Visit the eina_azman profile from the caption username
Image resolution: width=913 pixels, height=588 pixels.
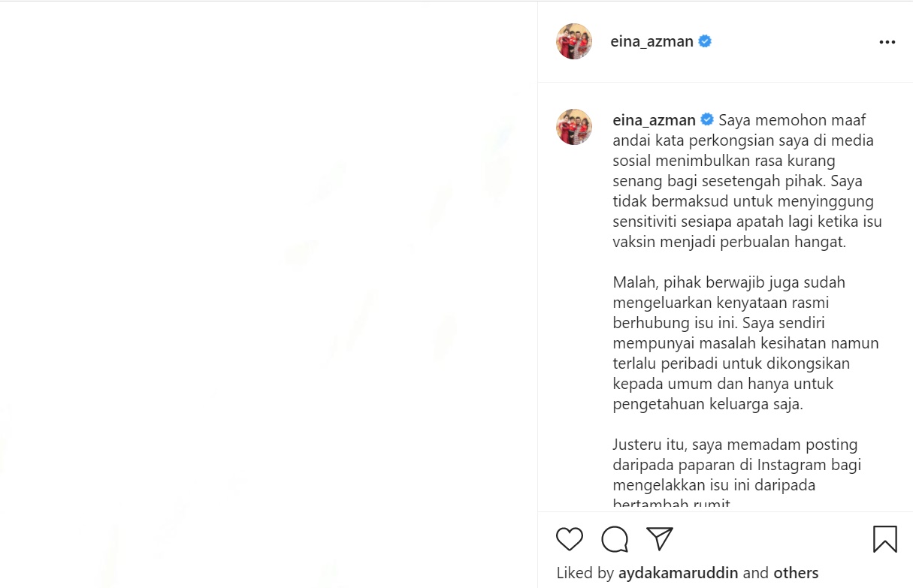(655, 119)
